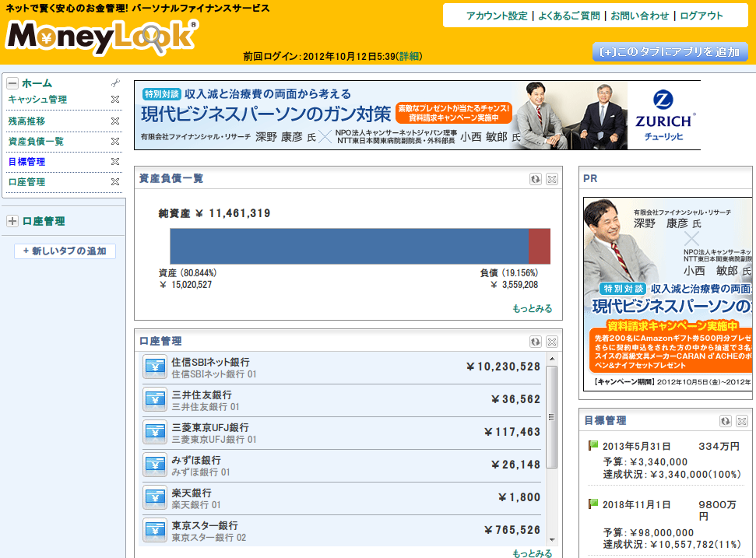Refresh the 目標管理 panel
The image size is (756, 558).
[x=725, y=421]
